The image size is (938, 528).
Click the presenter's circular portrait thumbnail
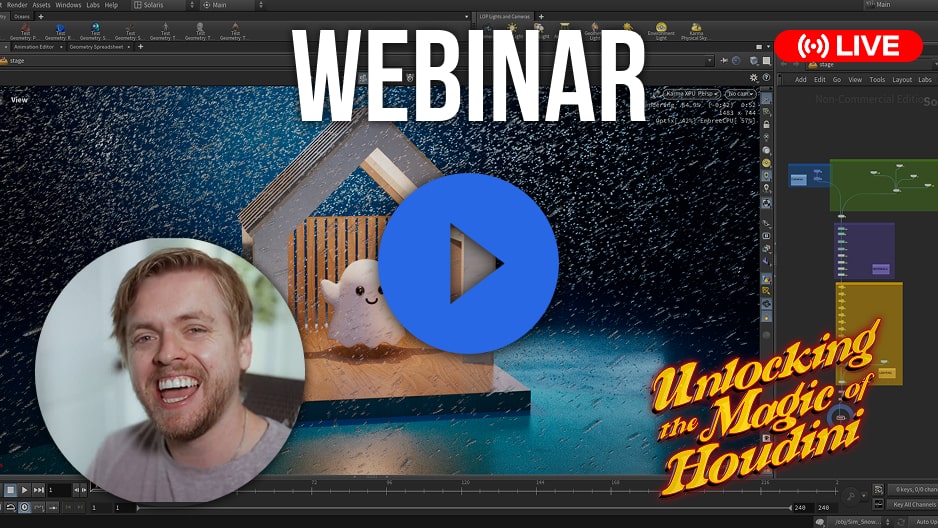(x=170, y=370)
